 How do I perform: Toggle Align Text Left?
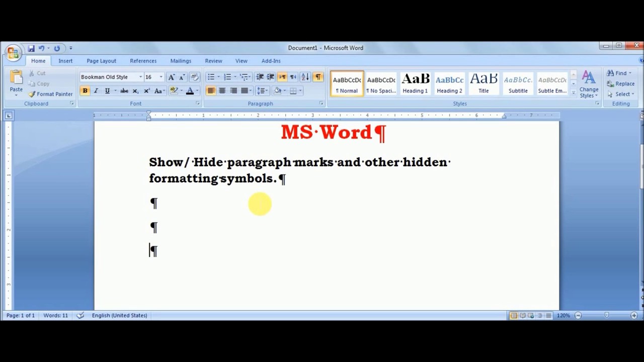(211, 91)
